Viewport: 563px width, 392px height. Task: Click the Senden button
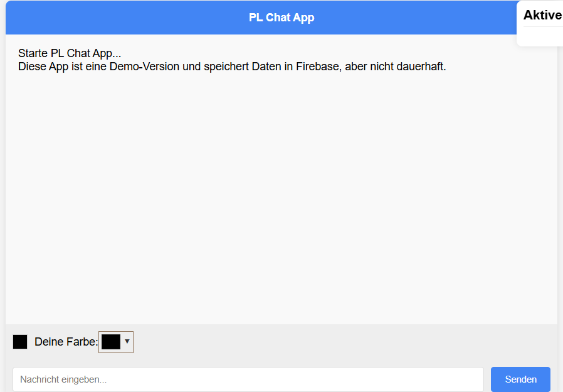point(520,379)
